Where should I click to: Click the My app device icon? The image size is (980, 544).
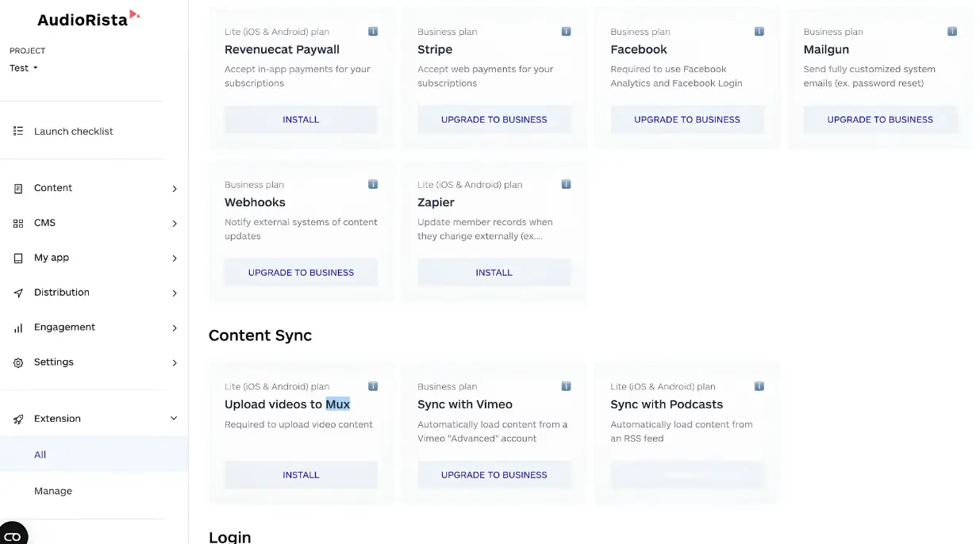click(18, 259)
